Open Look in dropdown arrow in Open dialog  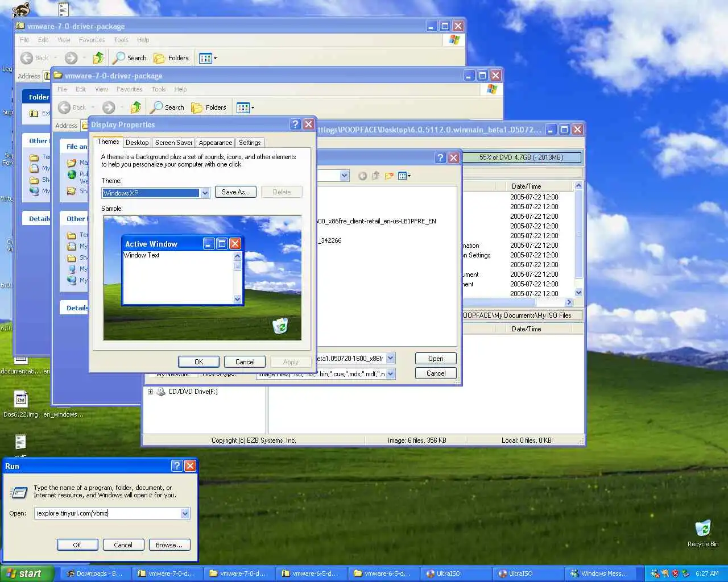pyautogui.click(x=344, y=176)
